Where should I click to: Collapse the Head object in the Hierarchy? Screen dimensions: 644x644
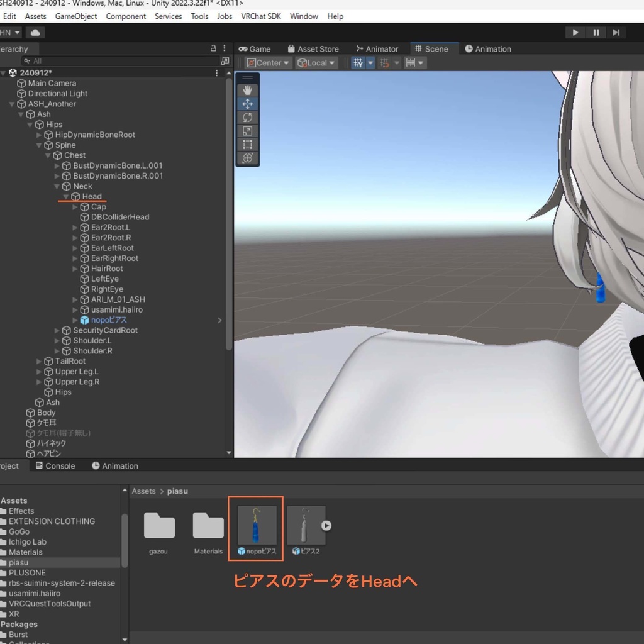(x=65, y=196)
